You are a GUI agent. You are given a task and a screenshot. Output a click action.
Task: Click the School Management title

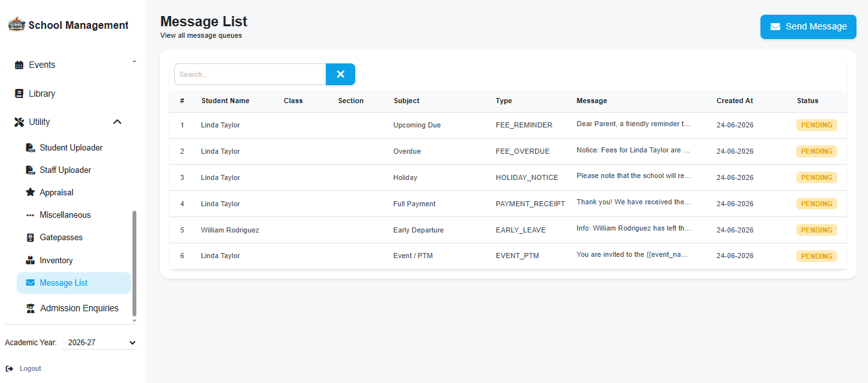coord(78,25)
